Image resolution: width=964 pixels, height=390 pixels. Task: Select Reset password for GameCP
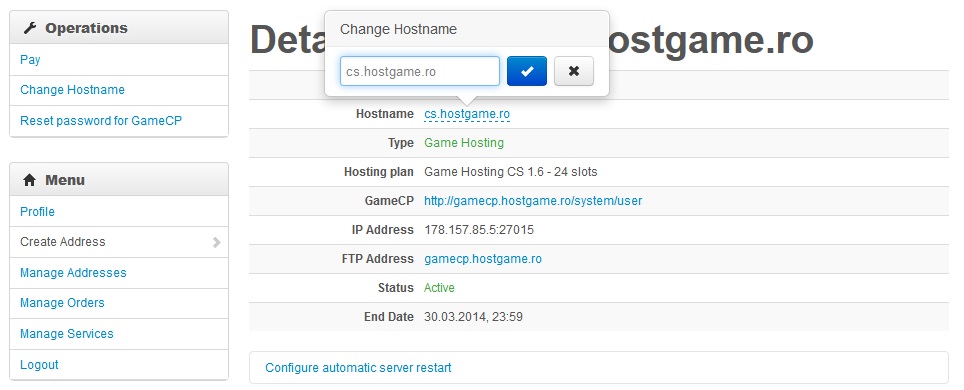tap(101, 121)
